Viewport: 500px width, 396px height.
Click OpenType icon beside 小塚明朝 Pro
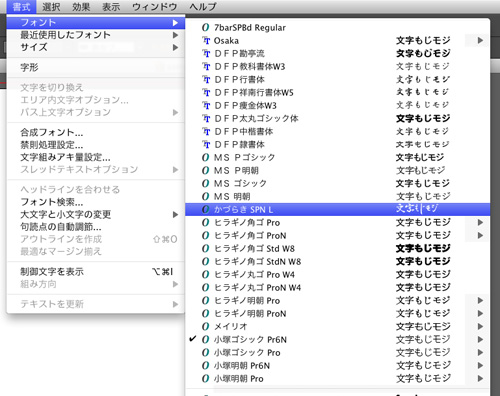click(x=206, y=378)
